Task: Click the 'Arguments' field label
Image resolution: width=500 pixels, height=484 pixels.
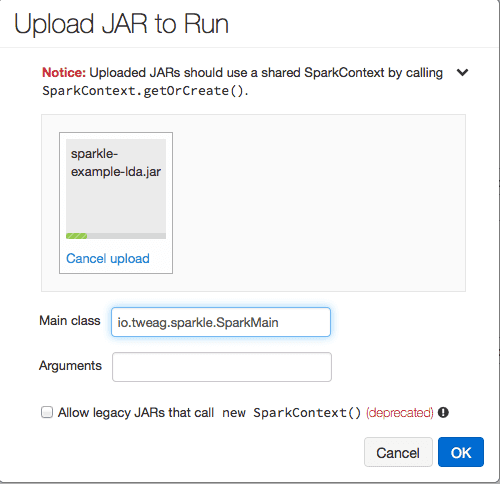Action: 70,366
